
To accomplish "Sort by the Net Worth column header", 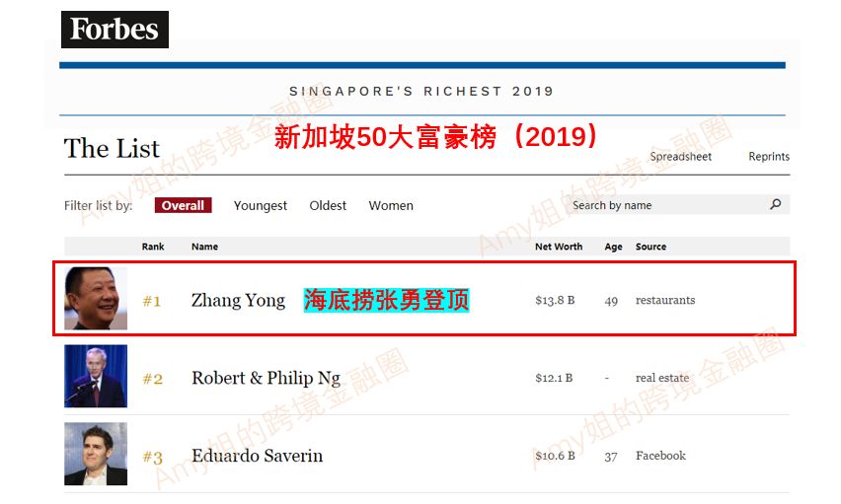I will 559,247.
